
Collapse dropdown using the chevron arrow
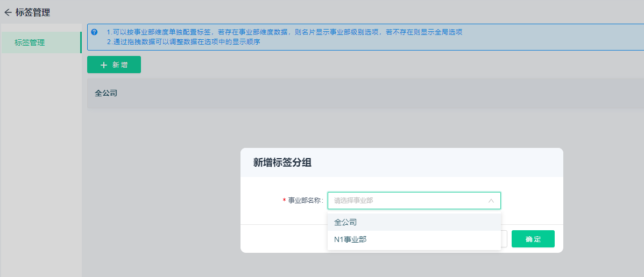(x=491, y=201)
